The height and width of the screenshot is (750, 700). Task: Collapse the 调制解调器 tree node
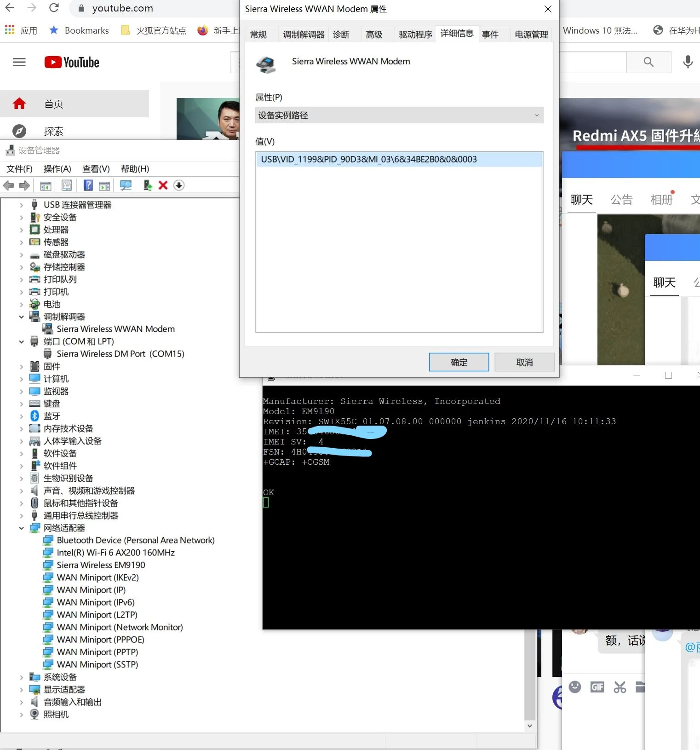pos(22,317)
